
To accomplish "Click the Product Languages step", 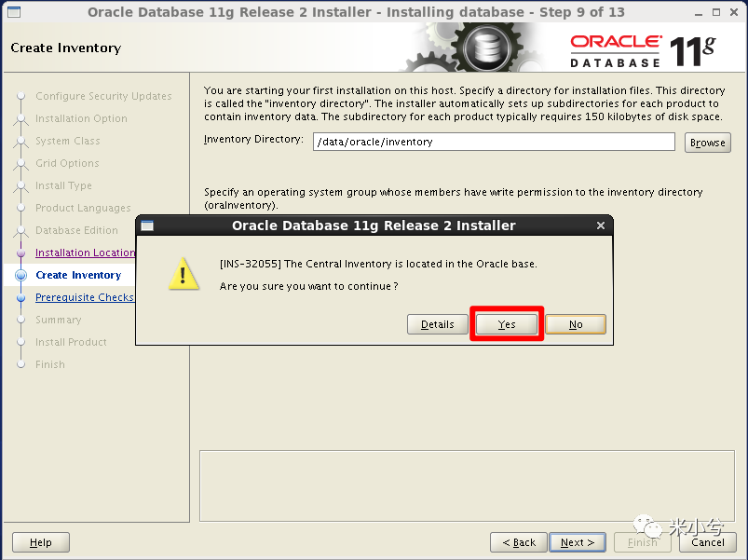I will pyautogui.click(x=83, y=208).
